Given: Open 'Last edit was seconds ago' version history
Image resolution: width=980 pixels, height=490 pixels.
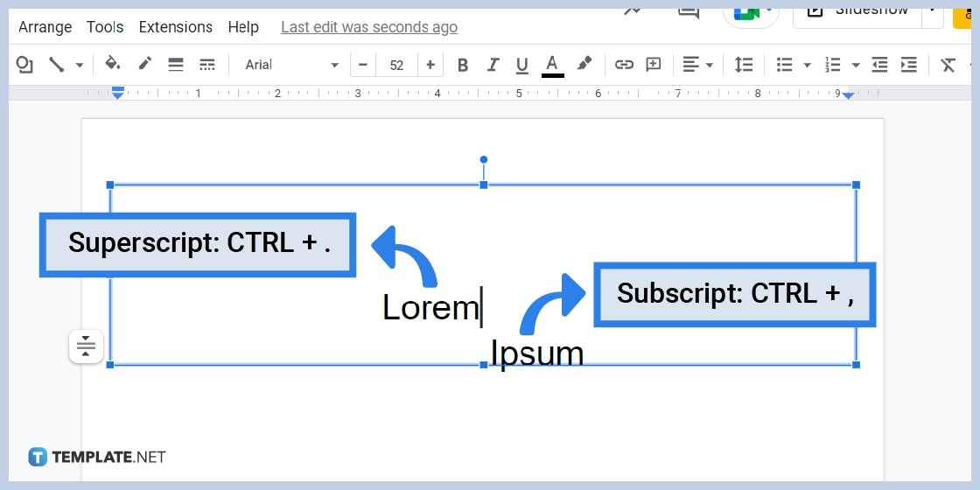Looking at the screenshot, I should (368, 27).
